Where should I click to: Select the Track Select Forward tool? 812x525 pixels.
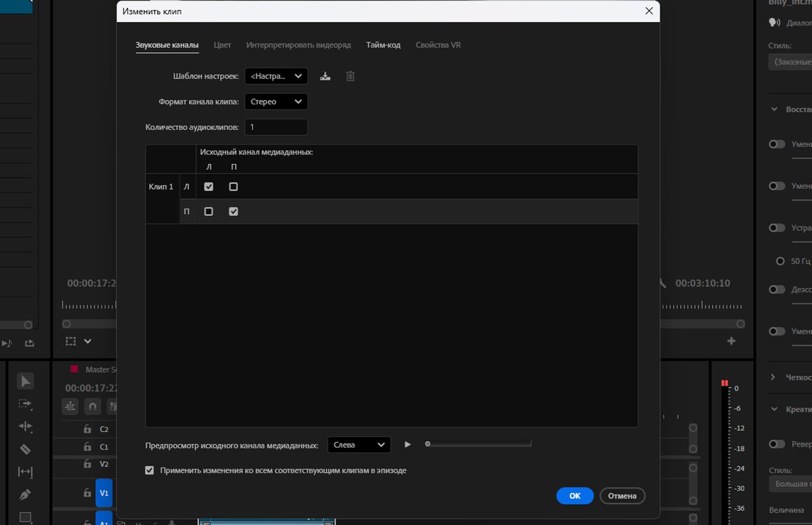pyautogui.click(x=25, y=404)
